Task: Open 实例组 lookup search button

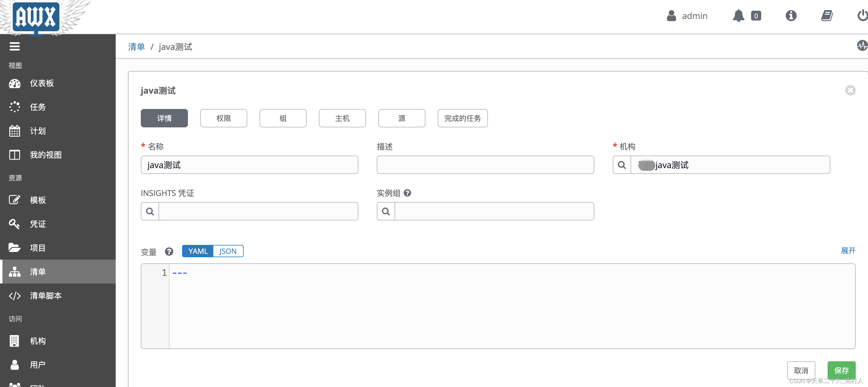Action: 386,211
